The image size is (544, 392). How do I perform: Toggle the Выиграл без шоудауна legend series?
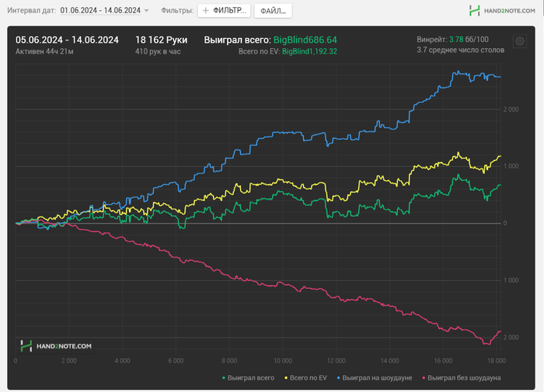461,378
